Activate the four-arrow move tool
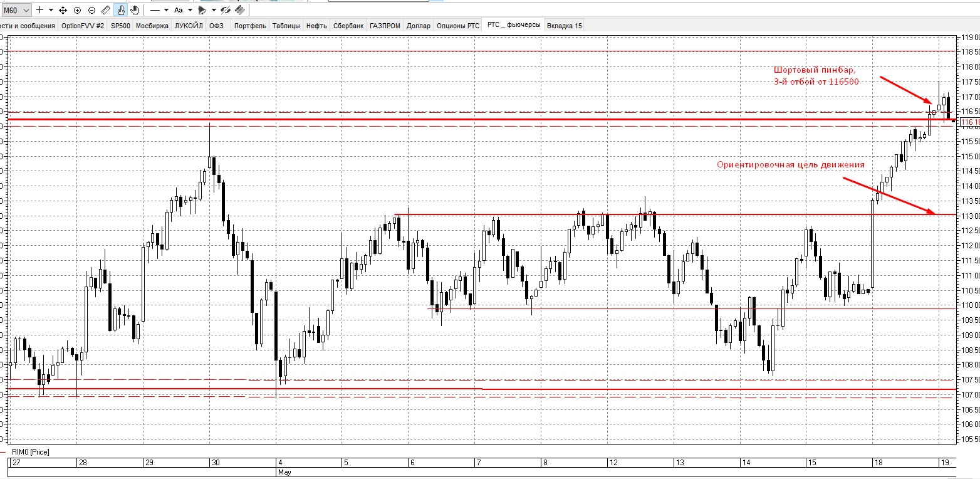The height and width of the screenshot is (479, 980). coord(63,10)
